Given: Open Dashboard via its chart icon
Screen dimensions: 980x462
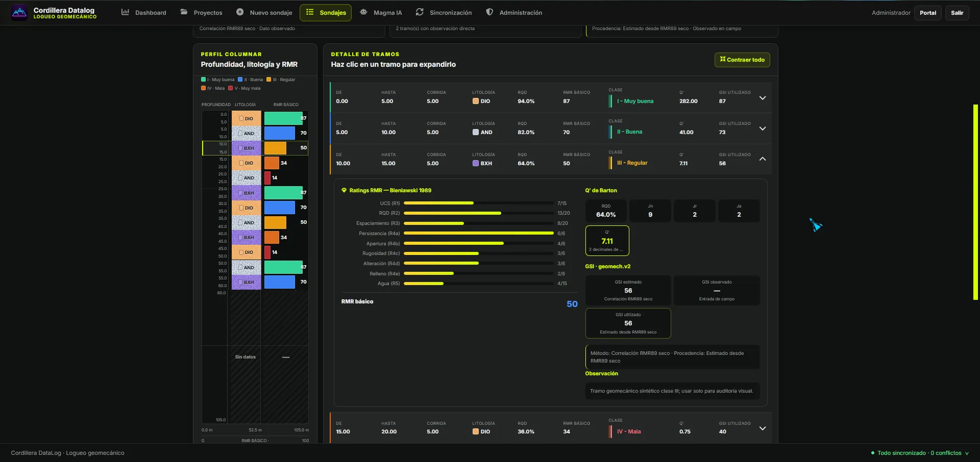Looking at the screenshot, I should (125, 12).
